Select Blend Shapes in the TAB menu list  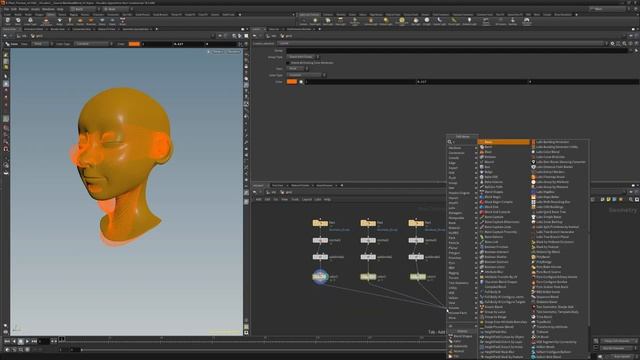click(494, 192)
